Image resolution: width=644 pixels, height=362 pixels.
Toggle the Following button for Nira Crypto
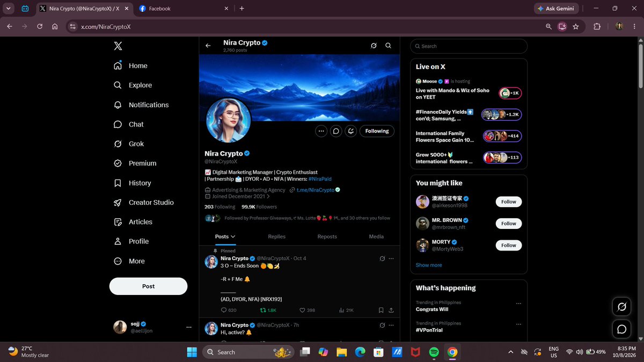tap(377, 131)
